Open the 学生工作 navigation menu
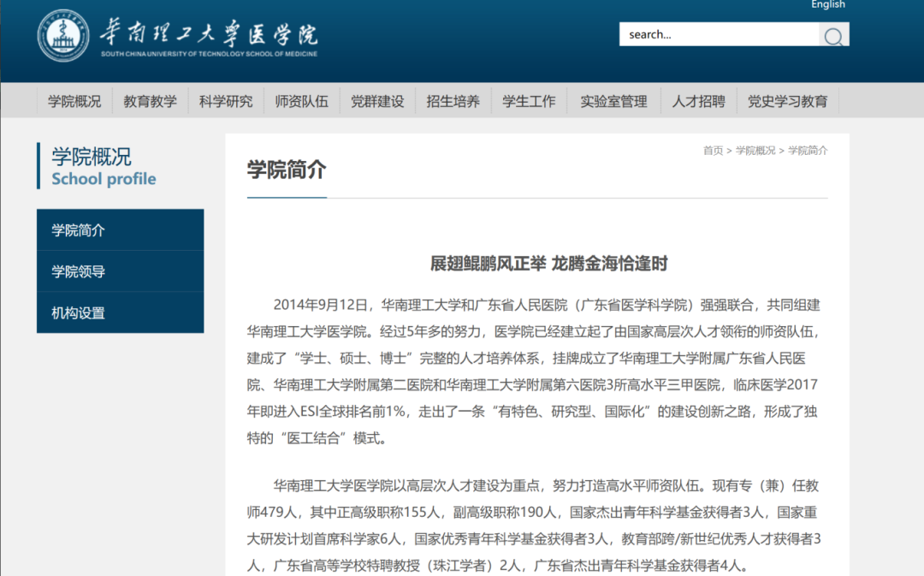 (x=530, y=101)
